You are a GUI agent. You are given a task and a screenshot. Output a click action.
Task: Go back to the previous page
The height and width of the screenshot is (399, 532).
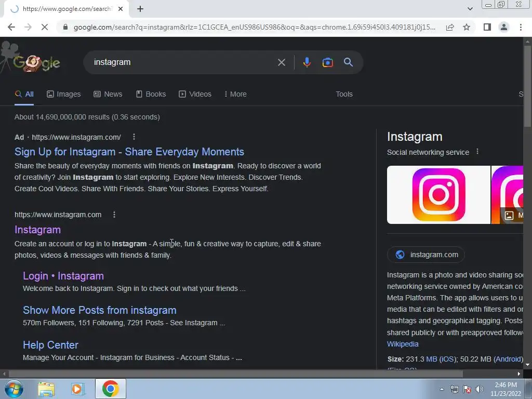pyautogui.click(x=11, y=27)
